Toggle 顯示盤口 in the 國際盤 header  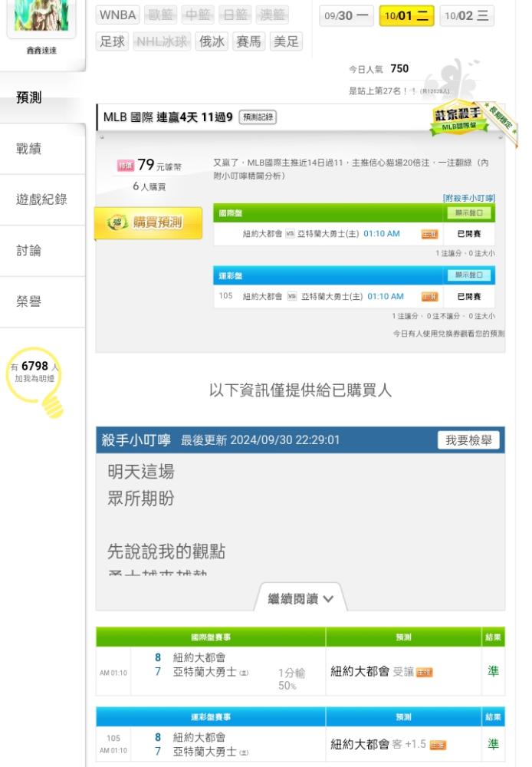[469, 212]
